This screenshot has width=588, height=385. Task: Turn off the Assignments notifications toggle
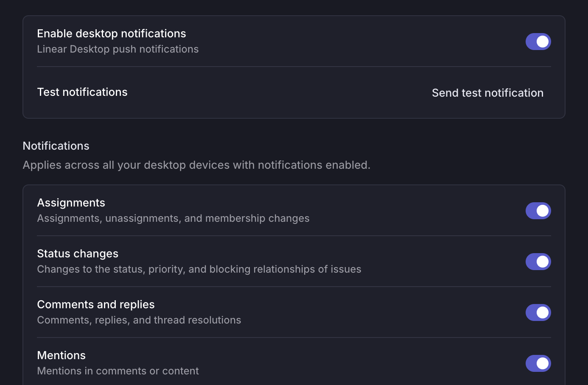pyautogui.click(x=538, y=211)
